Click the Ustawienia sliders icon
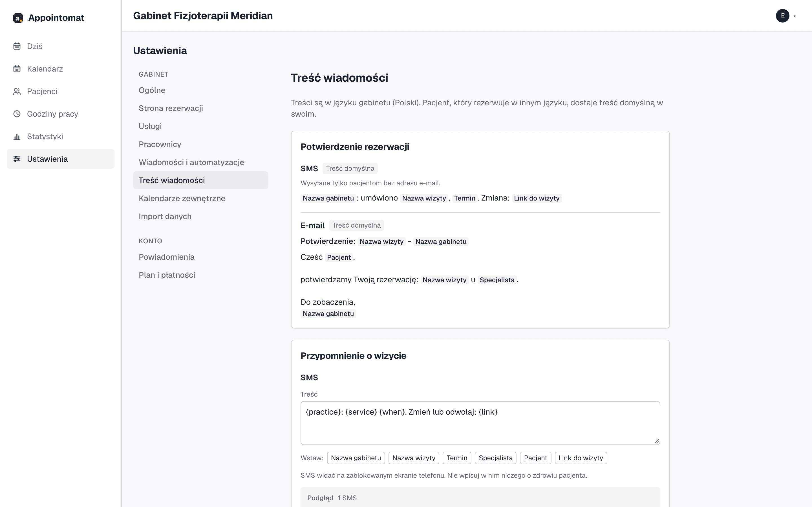The image size is (812, 507). coord(17,159)
